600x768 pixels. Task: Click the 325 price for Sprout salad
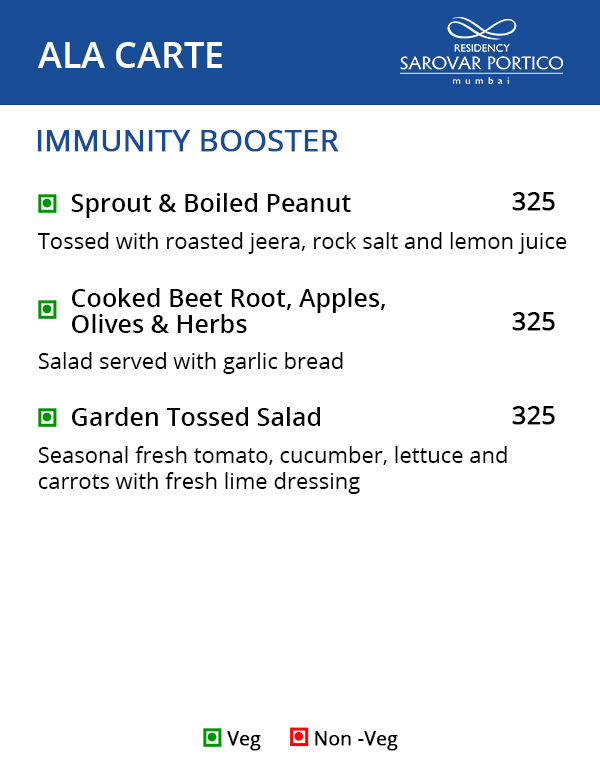[533, 202]
